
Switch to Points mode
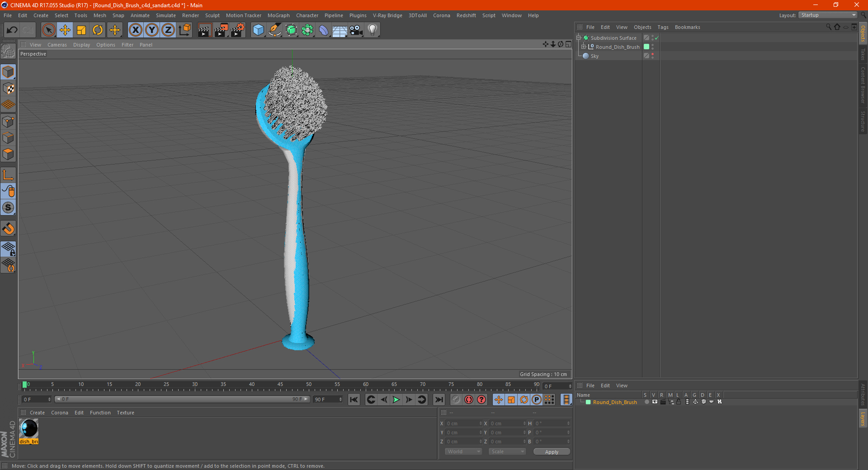8,122
